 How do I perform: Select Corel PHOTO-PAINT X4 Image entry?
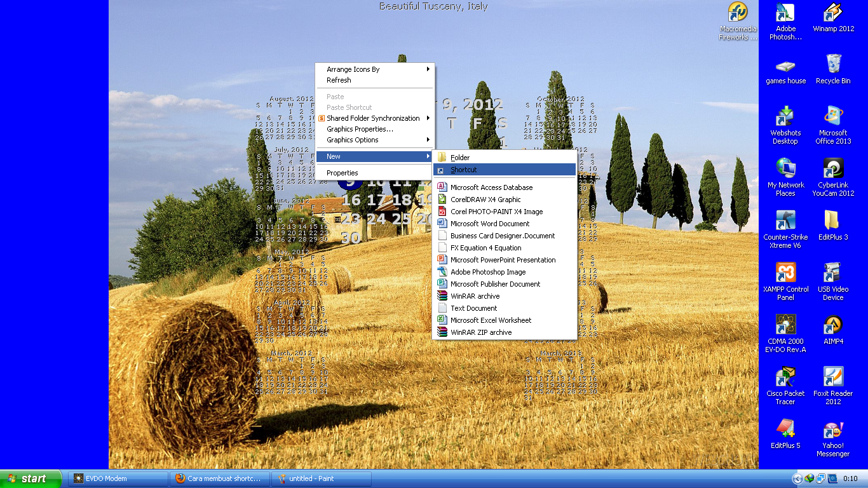click(x=505, y=212)
